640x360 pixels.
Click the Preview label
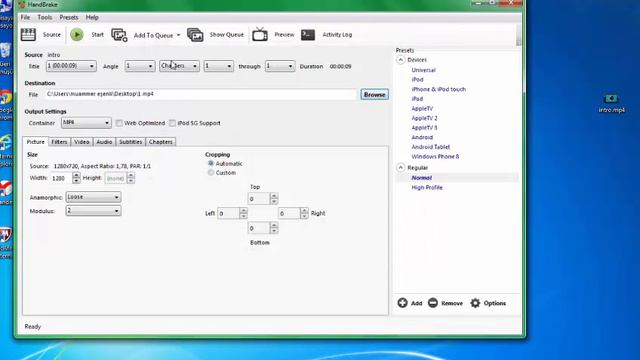(284, 35)
